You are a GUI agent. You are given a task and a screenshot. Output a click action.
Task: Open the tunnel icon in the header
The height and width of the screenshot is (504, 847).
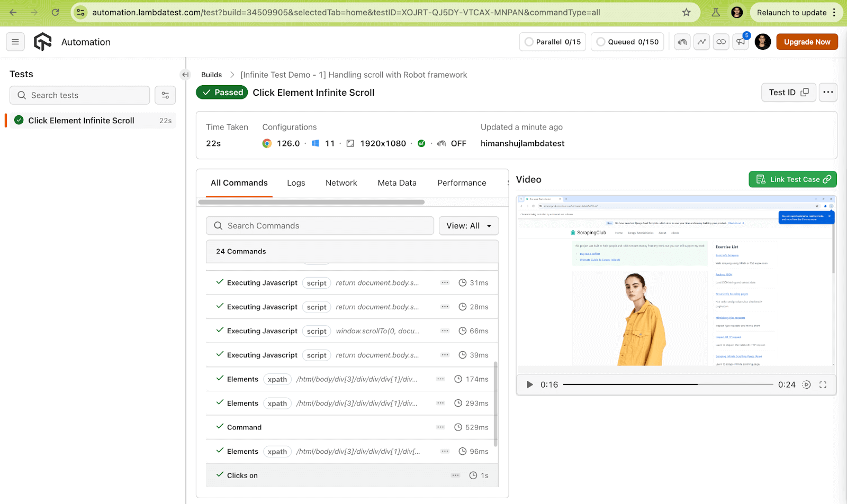[x=682, y=42]
